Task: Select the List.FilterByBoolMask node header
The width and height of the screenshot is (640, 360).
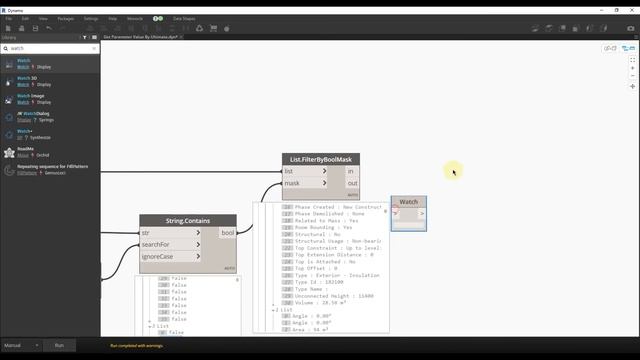Action: point(321,160)
